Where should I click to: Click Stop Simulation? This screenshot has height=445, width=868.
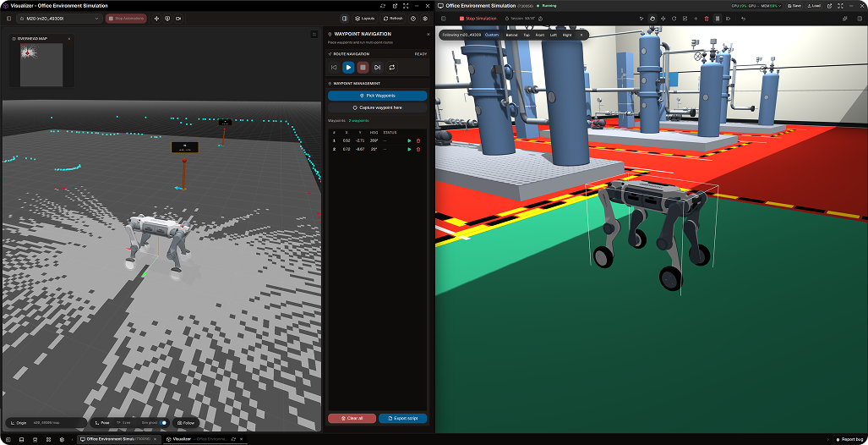[478, 19]
